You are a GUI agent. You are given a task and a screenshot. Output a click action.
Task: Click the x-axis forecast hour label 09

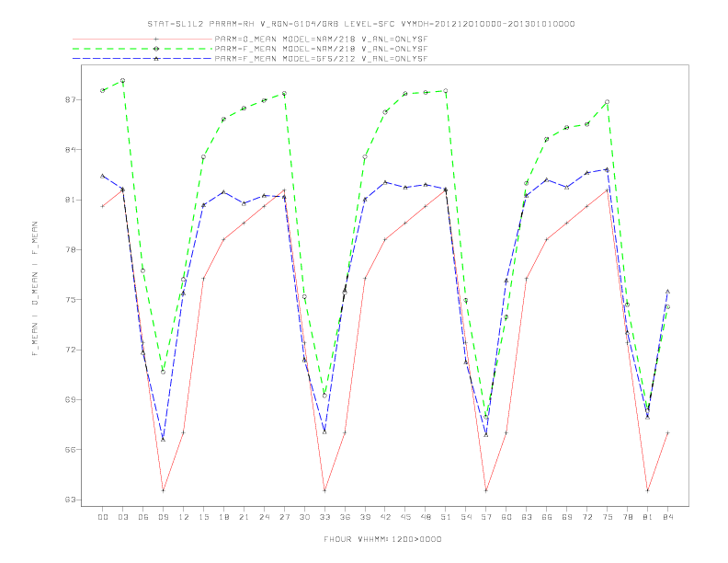click(163, 517)
